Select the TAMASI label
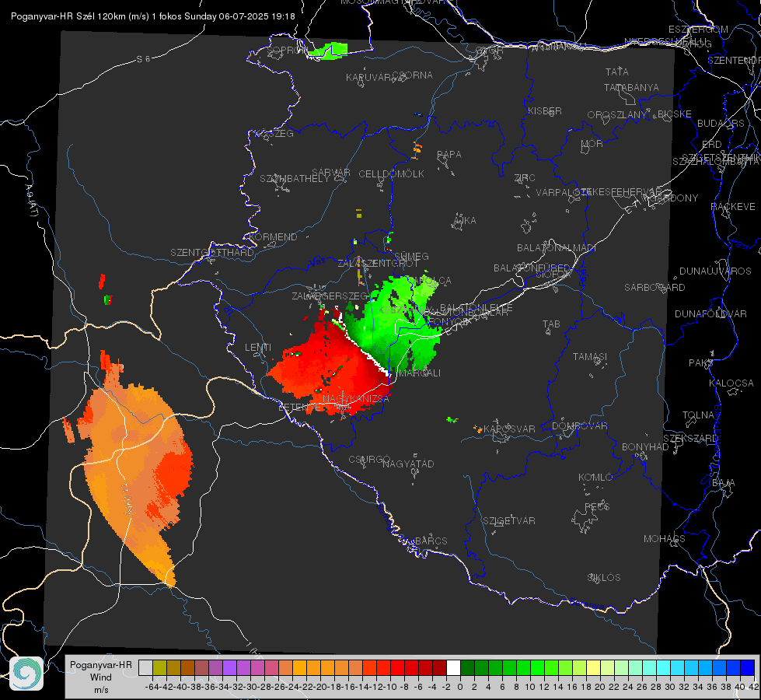 [x=590, y=356]
